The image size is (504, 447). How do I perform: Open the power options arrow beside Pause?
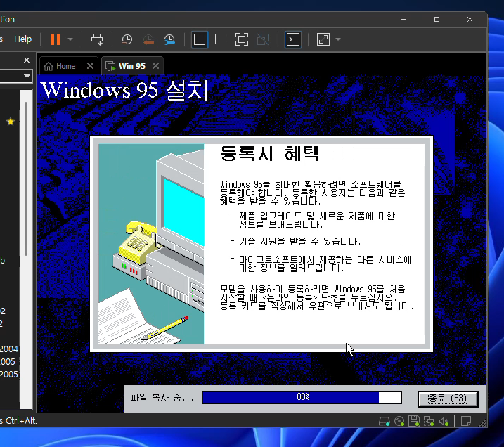pos(70,39)
